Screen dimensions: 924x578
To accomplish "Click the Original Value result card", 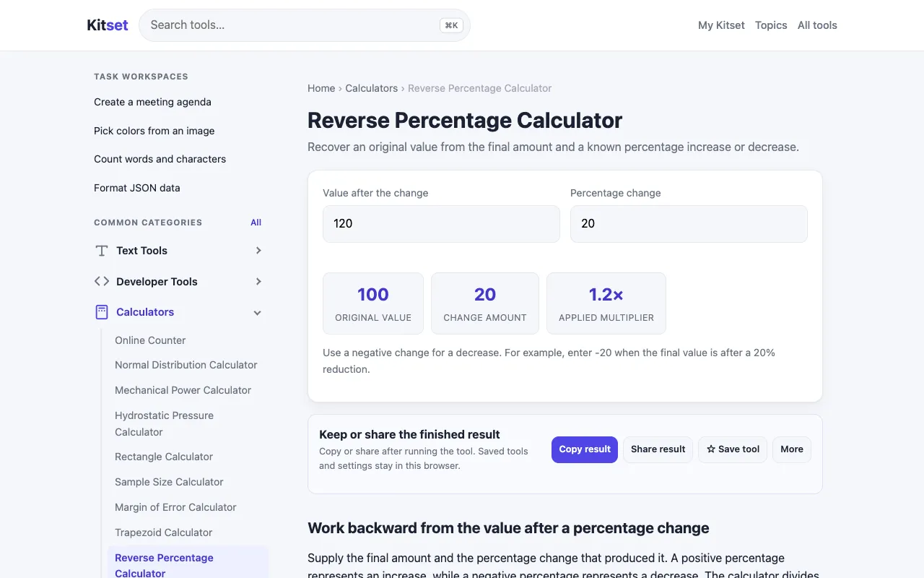I will [x=373, y=303].
